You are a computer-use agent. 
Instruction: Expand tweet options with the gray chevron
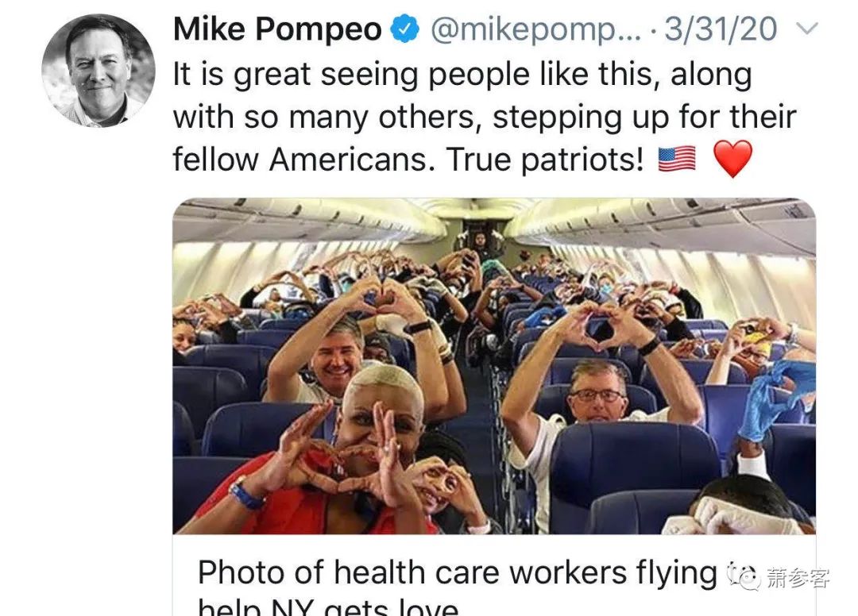click(x=806, y=28)
